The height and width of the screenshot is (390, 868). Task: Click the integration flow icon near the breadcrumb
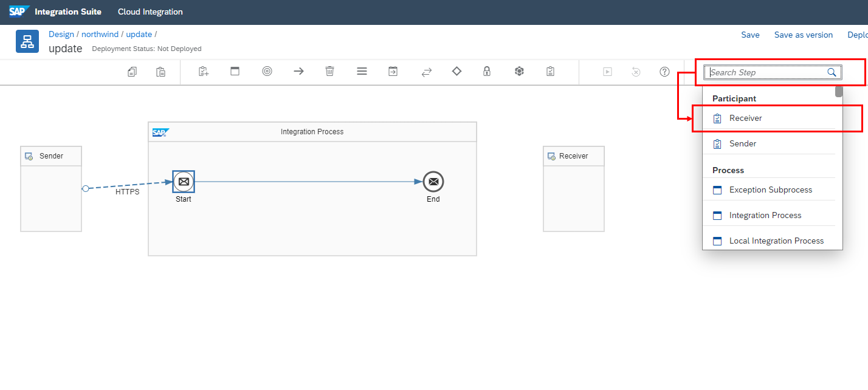[27, 41]
